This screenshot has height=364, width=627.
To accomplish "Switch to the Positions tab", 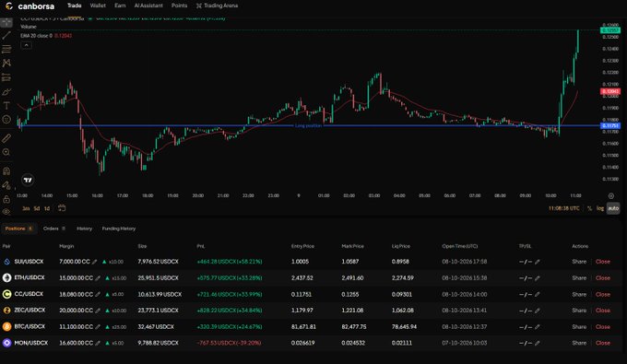I will click(18, 229).
